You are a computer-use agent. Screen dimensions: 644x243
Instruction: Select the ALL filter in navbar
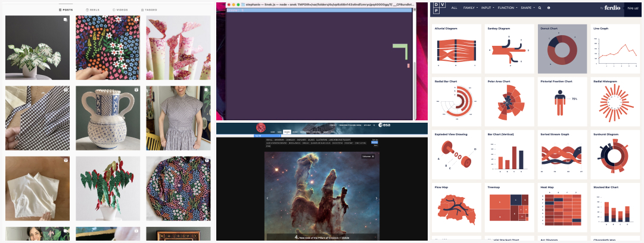(x=455, y=8)
